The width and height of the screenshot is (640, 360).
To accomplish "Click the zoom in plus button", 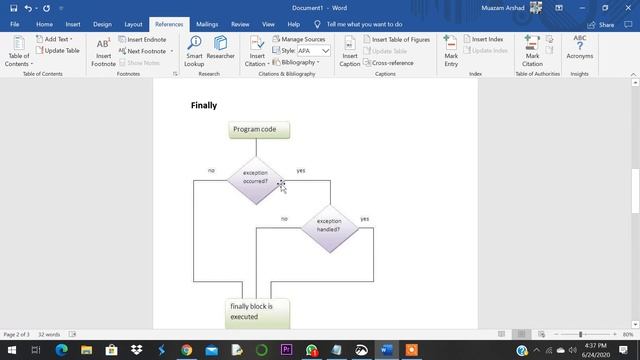I will click(x=615, y=334).
